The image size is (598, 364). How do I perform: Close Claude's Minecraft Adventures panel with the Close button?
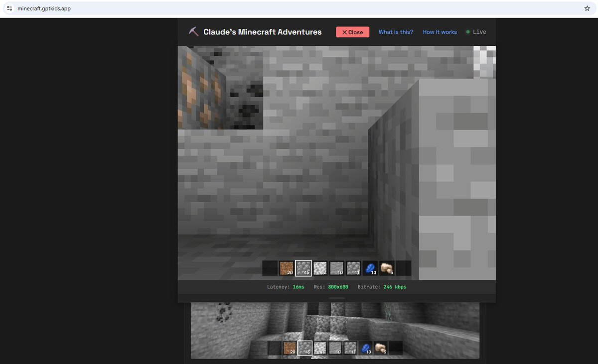click(x=352, y=32)
